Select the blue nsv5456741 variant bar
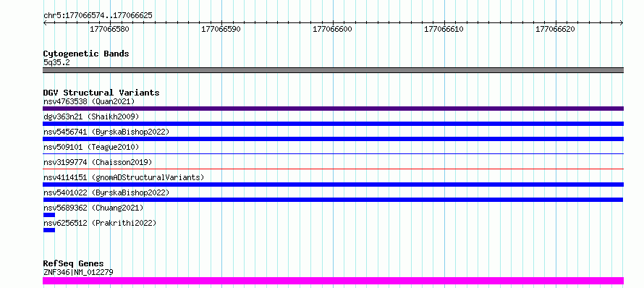Screen dimensions: 644x288 [x=333, y=139]
